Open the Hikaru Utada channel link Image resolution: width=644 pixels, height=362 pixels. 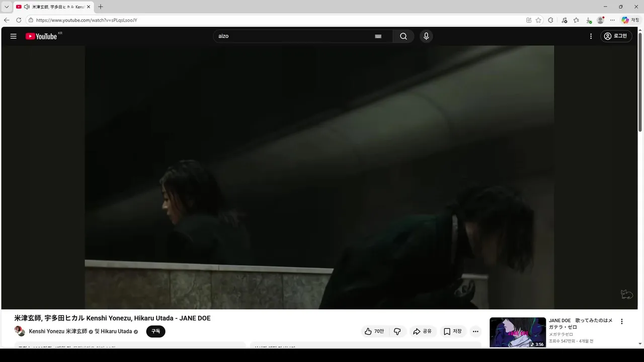[x=116, y=331]
